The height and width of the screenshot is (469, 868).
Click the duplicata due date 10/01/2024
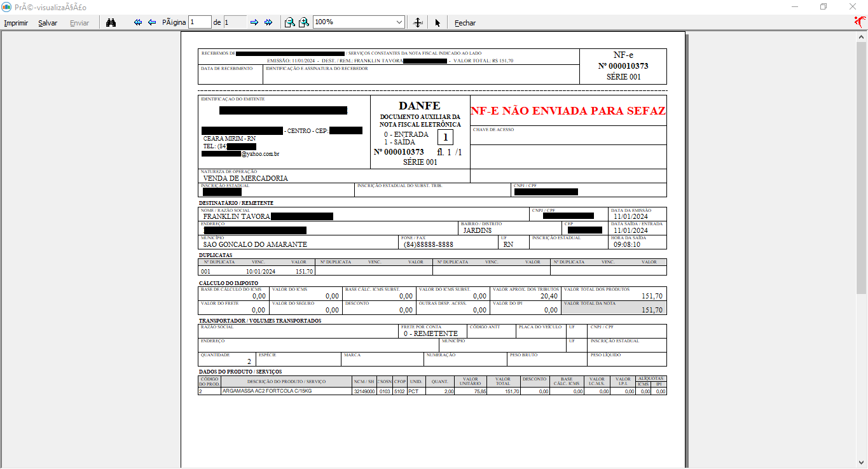(x=261, y=271)
